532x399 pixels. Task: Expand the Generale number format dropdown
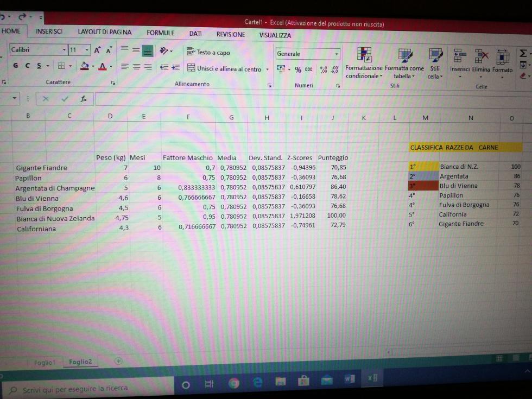click(x=337, y=54)
